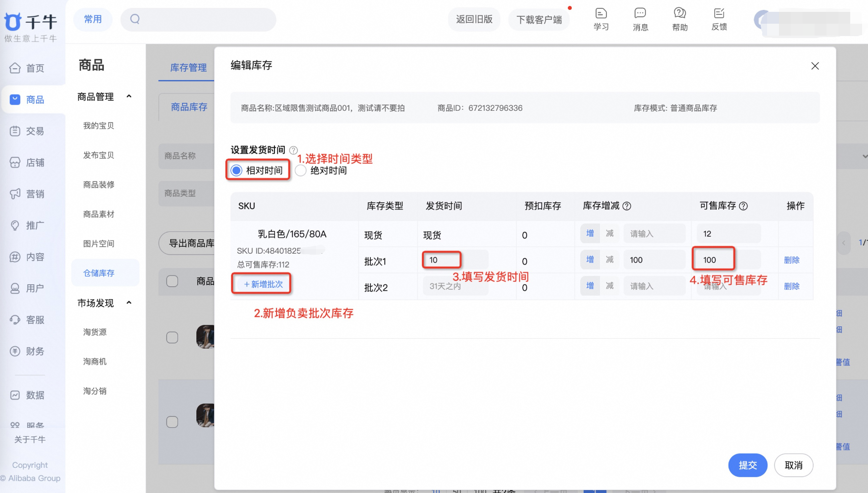Click 关于千牛 in the sidebar
The width and height of the screenshot is (868, 493).
click(30, 440)
